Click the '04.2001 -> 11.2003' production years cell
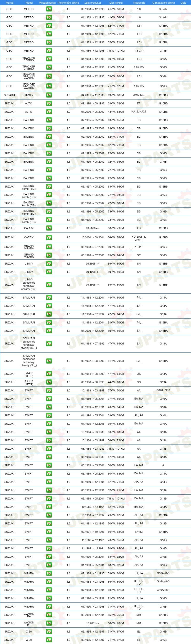This screenshot has width=191, height=644. click(x=93, y=95)
